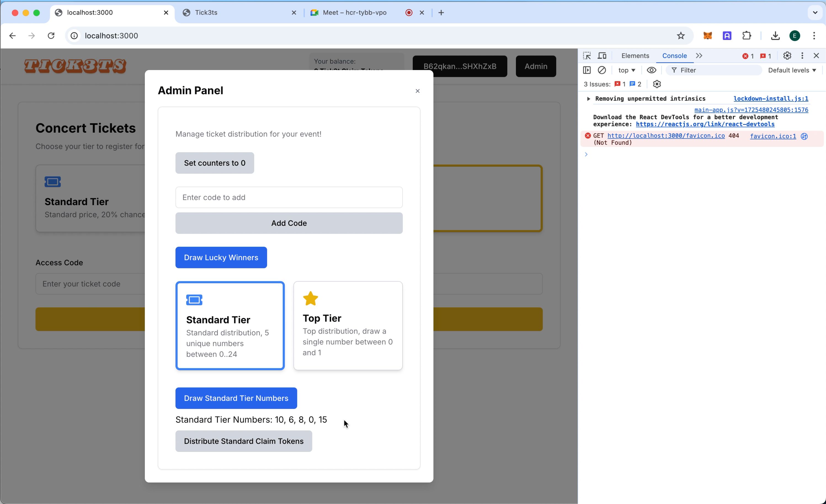Click Draw Lucky Winners button

(x=221, y=257)
